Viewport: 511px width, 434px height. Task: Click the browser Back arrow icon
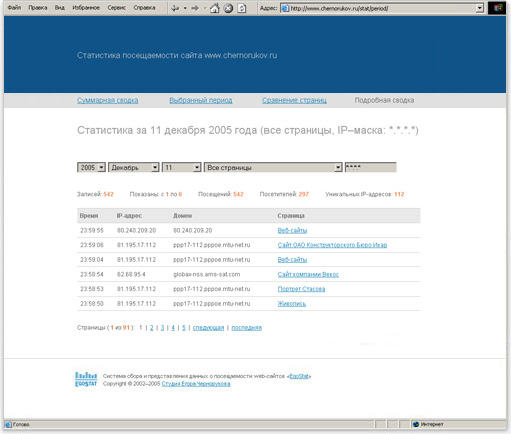175,8
